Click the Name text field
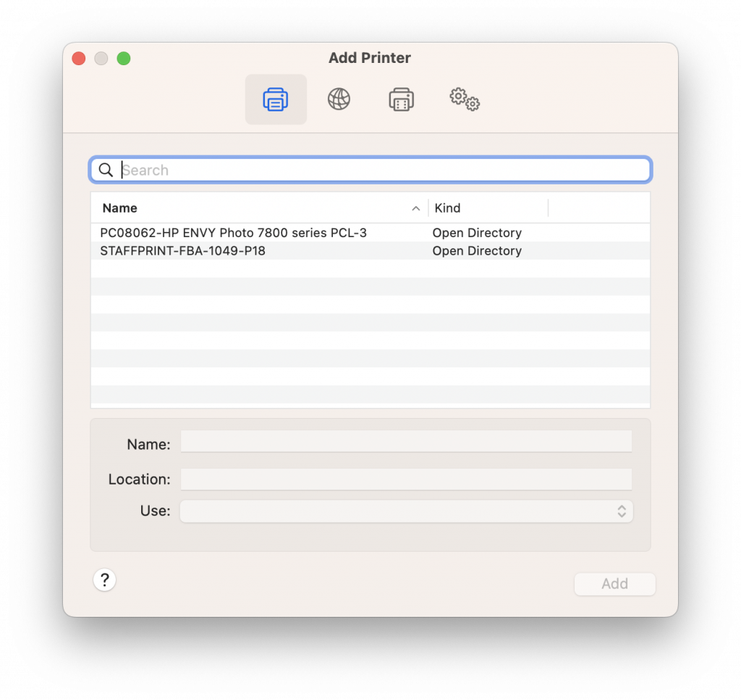 (x=405, y=441)
